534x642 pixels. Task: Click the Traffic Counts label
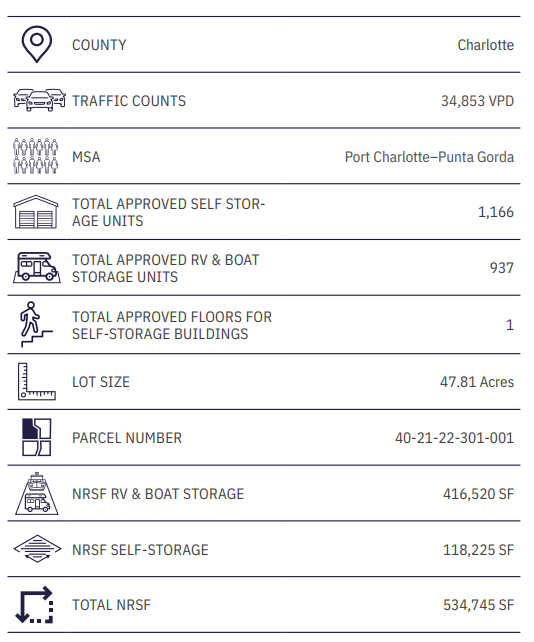tap(129, 101)
